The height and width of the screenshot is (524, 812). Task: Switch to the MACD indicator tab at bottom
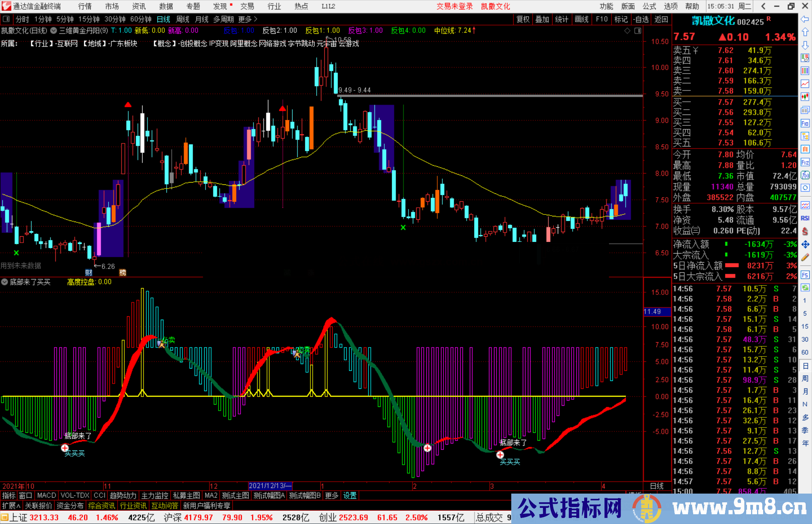pyautogui.click(x=46, y=495)
